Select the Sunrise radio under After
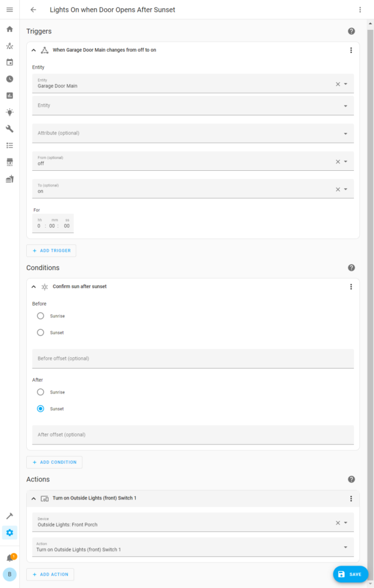 point(39,392)
